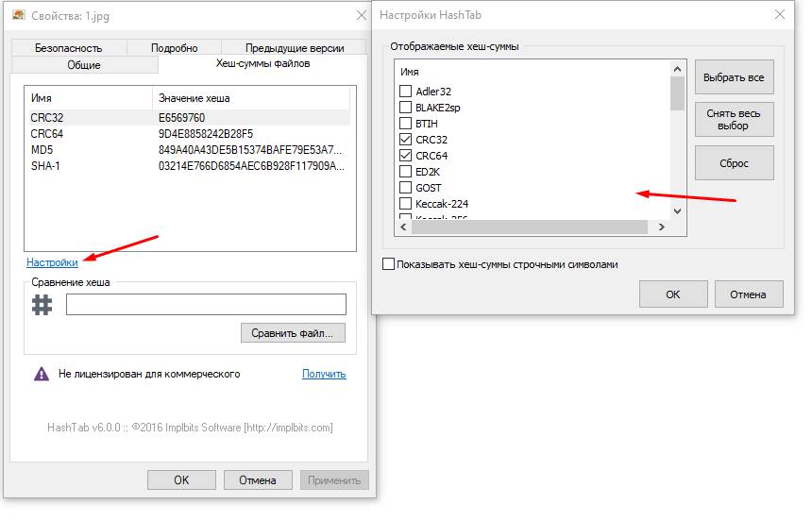Enable the BLAKE2sp checkbox
Screen dimensions: 812x521
(x=405, y=108)
